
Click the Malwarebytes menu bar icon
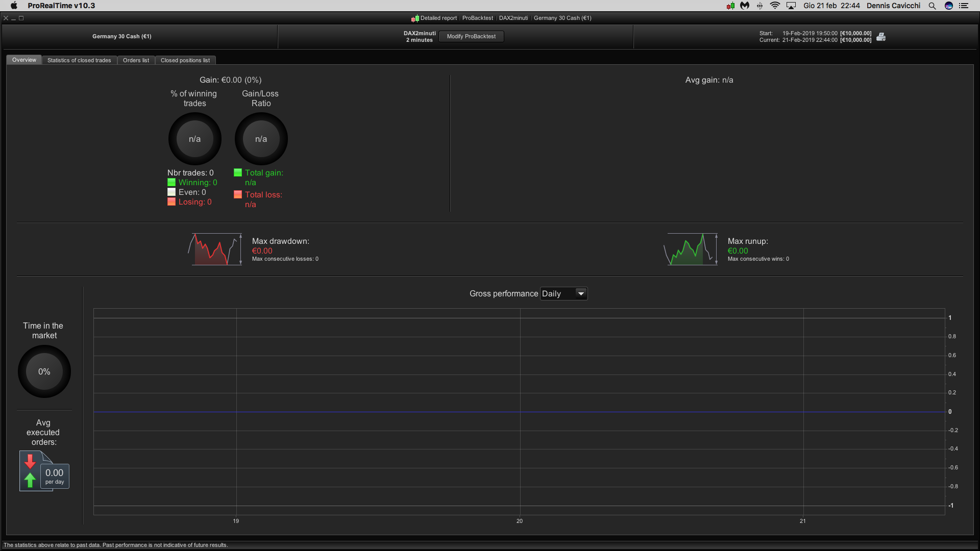tap(745, 6)
